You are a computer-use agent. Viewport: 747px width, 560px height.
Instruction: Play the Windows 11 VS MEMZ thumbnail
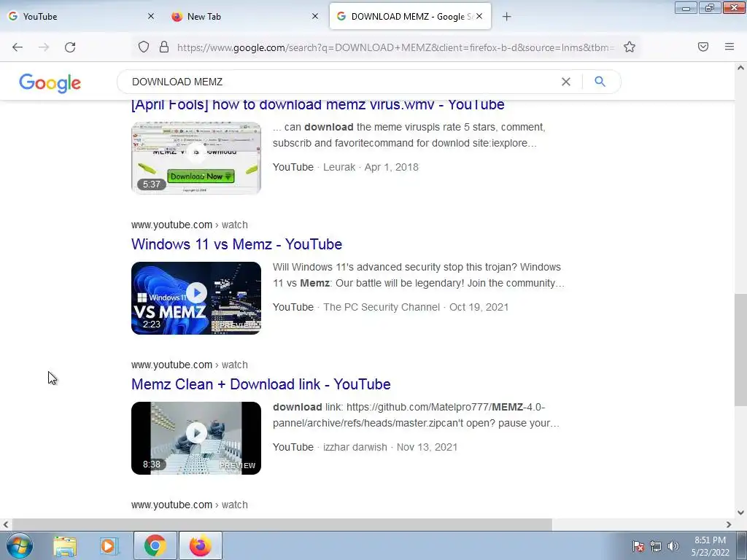tap(196, 298)
